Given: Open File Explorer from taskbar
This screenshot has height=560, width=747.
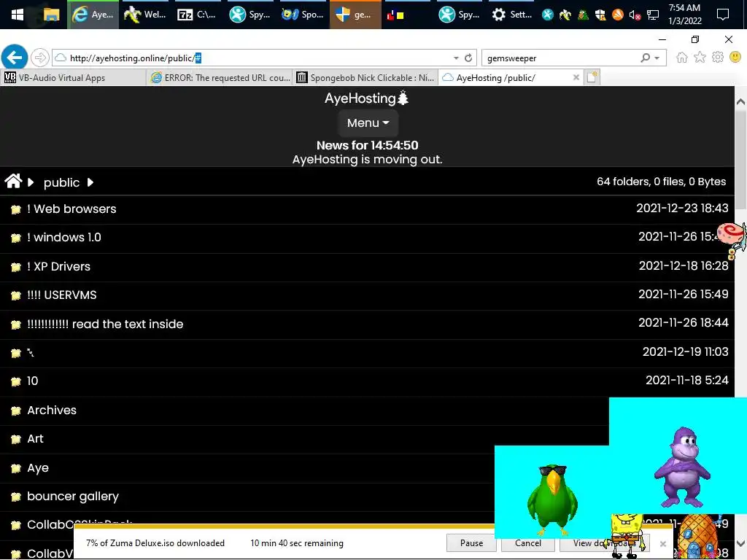Looking at the screenshot, I should 51,15.
